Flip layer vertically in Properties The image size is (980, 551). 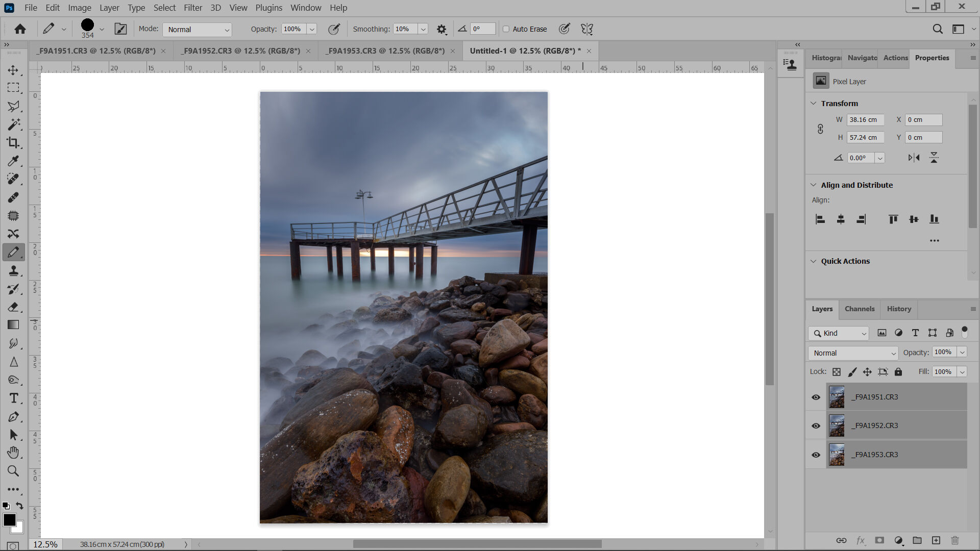tap(934, 158)
